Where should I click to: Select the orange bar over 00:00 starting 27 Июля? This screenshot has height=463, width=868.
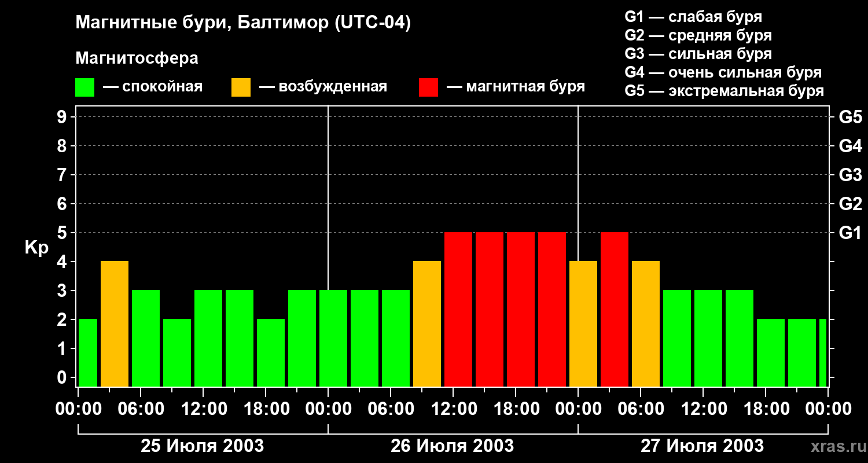583,324
